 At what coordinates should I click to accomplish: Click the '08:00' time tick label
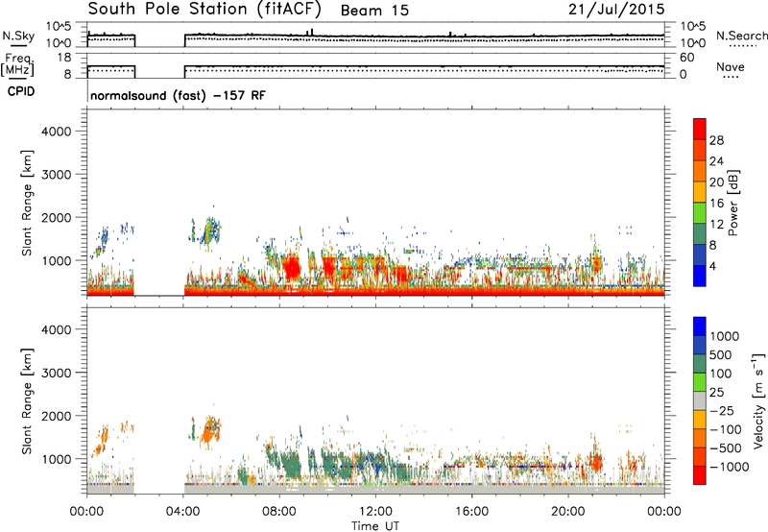279,512
